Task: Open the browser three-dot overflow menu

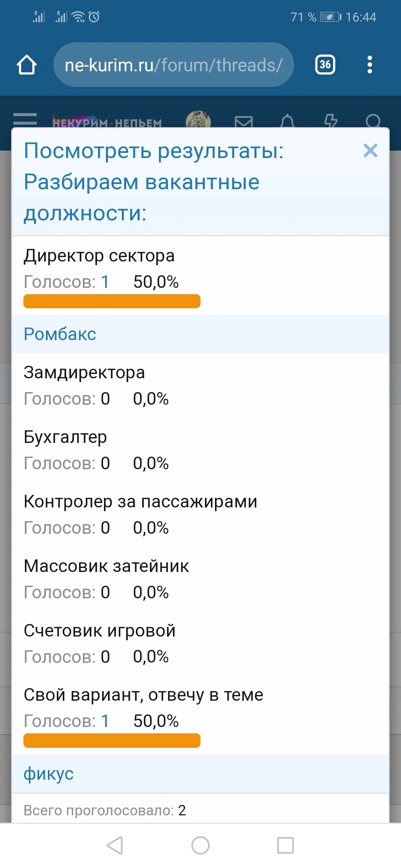Action: tap(369, 64)
